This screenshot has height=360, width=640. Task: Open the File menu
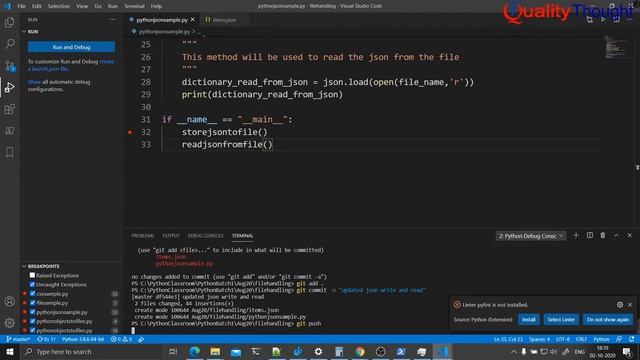(x=21, y=6)
